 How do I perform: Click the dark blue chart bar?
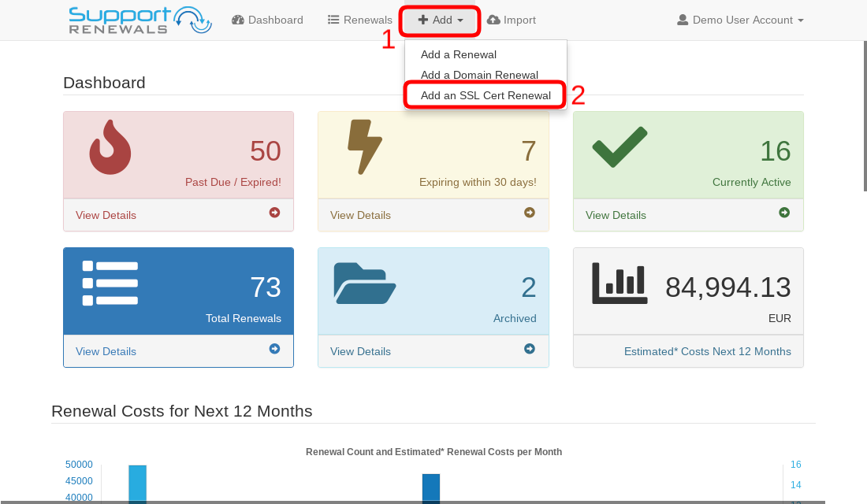[x=430, y=488]
